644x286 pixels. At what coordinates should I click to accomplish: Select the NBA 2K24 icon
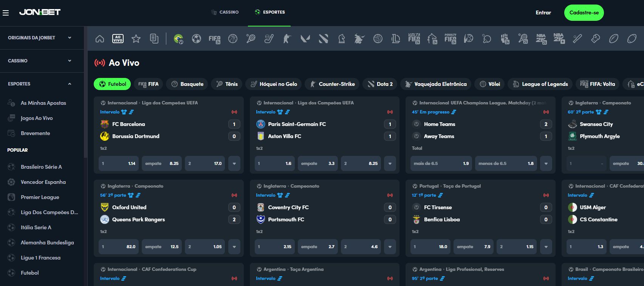click(x=541, y=39)
